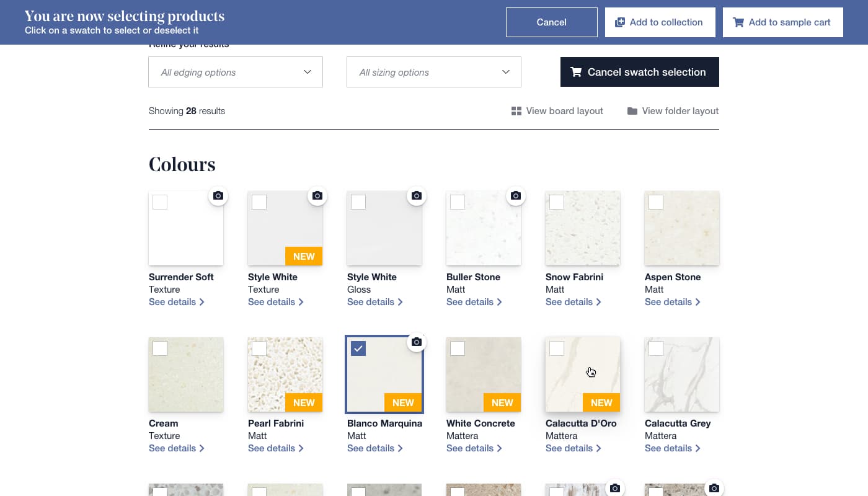Open camera preview for Style White Gloss

click(x=417, y=196)
